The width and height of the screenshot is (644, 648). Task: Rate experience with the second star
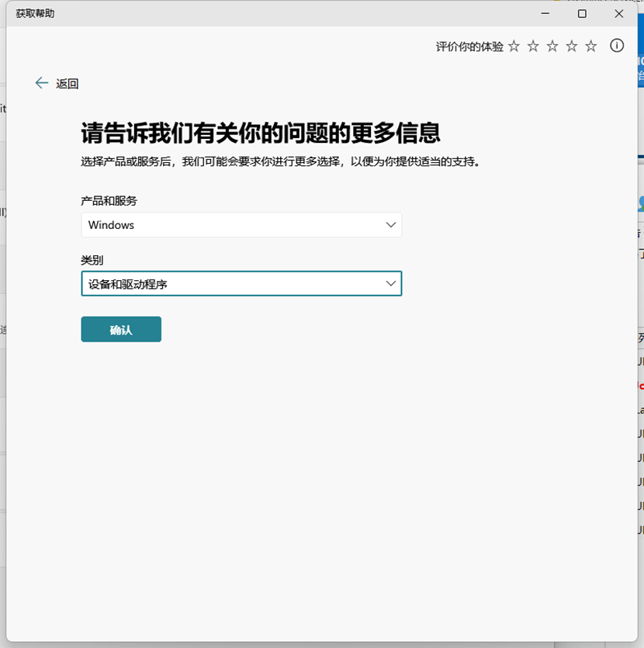coord(533,47)
